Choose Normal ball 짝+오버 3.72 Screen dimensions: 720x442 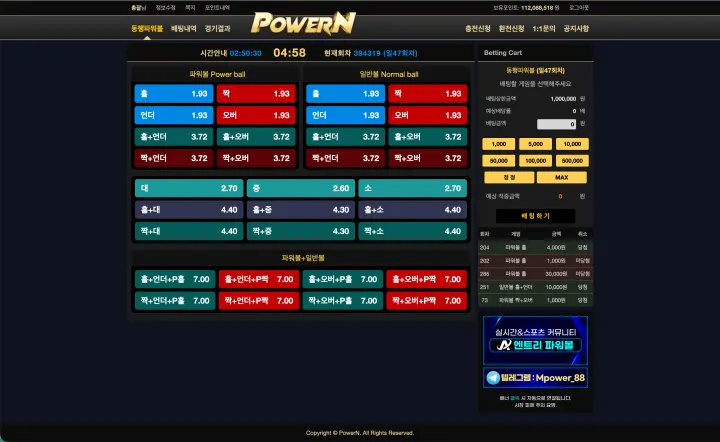click(428, 158)
